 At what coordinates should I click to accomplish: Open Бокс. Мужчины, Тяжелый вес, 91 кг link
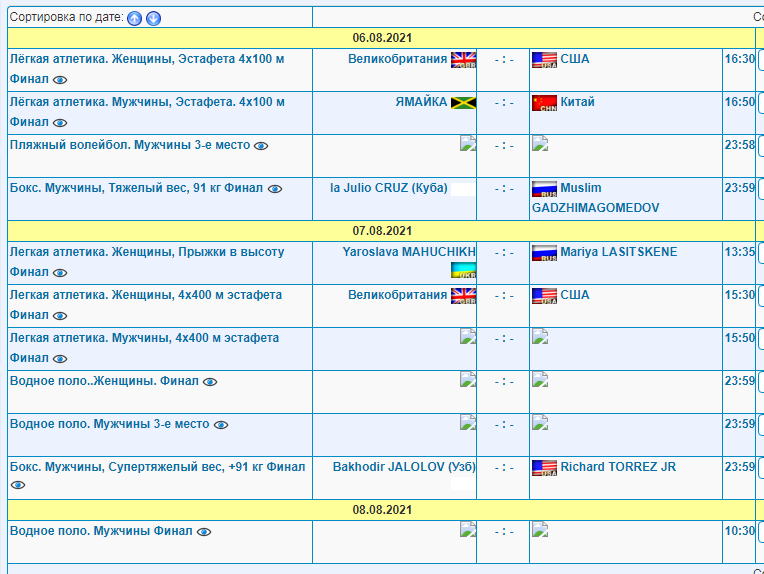(x=136, y=188)
